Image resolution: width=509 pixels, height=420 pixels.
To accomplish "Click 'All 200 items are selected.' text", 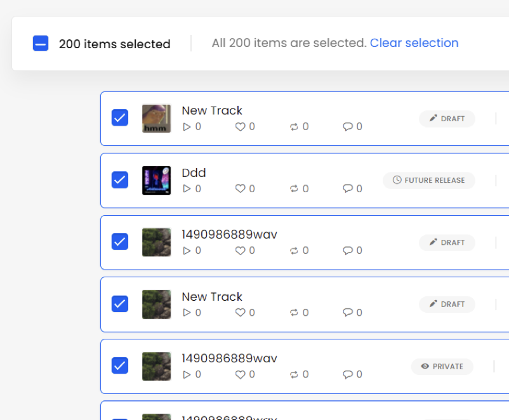I will tap(289, 43).
